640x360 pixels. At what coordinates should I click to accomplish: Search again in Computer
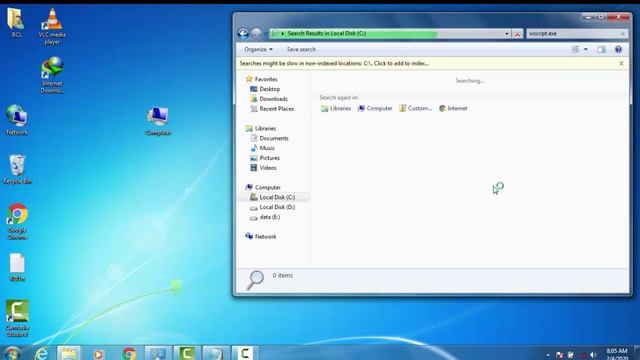pos(375,109)
